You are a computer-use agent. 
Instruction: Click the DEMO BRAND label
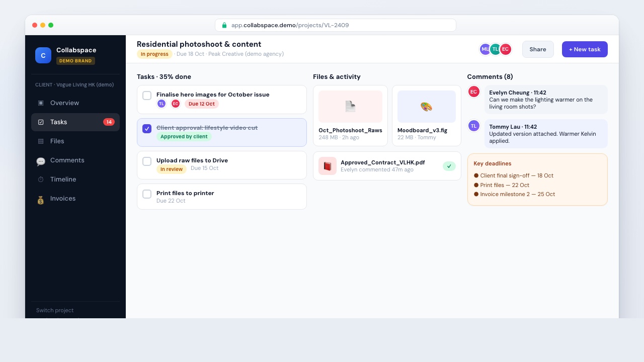[x=75, y=61]
